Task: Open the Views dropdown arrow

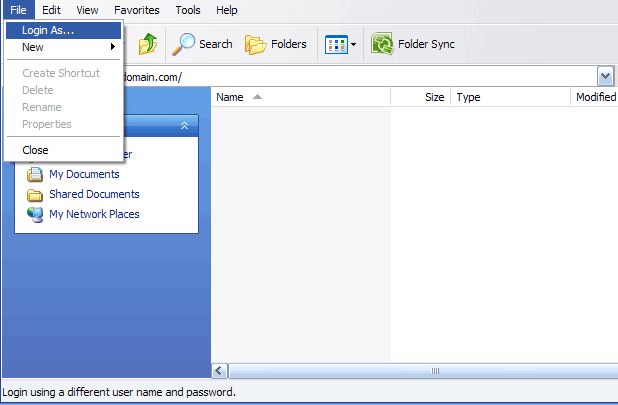Action: 353,45
